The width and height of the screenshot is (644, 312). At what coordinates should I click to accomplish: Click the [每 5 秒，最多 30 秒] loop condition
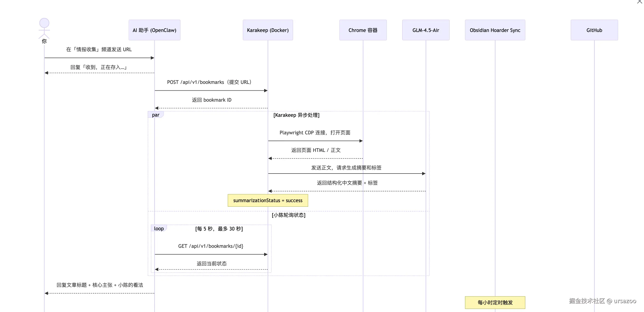tap(219, 229)
